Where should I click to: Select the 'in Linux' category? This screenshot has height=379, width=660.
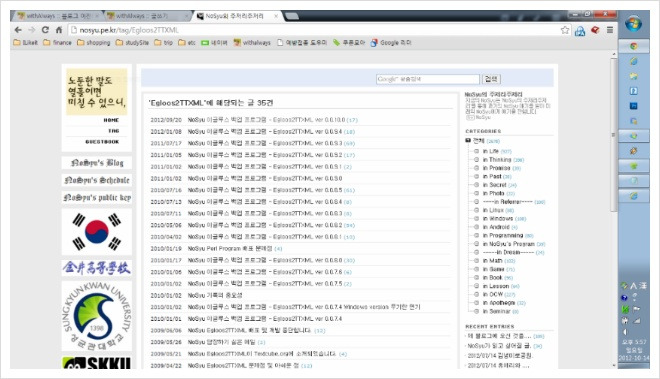click(x=493, y=210)
